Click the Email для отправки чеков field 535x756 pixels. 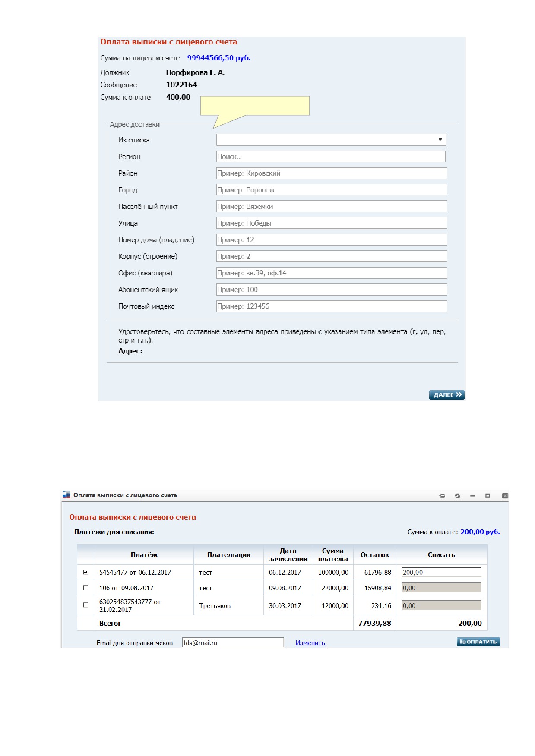pyautogui.click(x=233, y=643)
